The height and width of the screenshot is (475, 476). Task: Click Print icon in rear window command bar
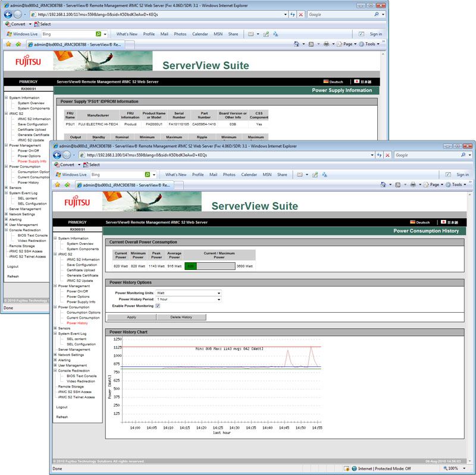326,44
